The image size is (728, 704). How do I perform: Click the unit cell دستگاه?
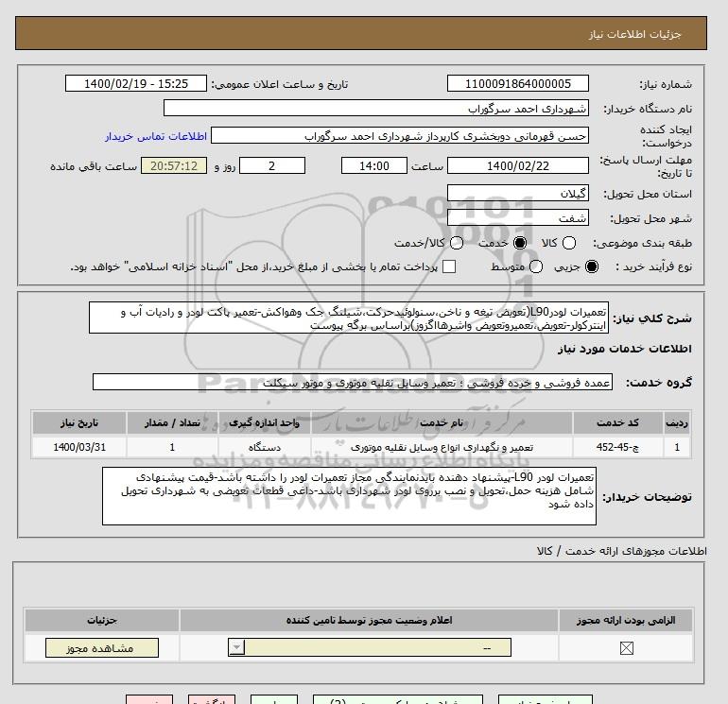tap(264, 447)
